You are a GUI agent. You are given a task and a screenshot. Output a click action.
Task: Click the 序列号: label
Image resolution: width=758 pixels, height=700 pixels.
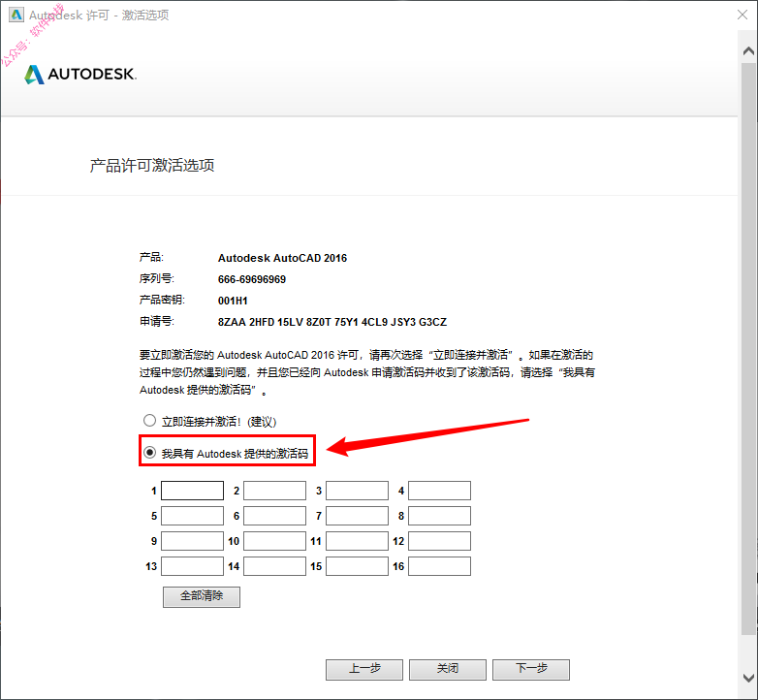[157, 279]
